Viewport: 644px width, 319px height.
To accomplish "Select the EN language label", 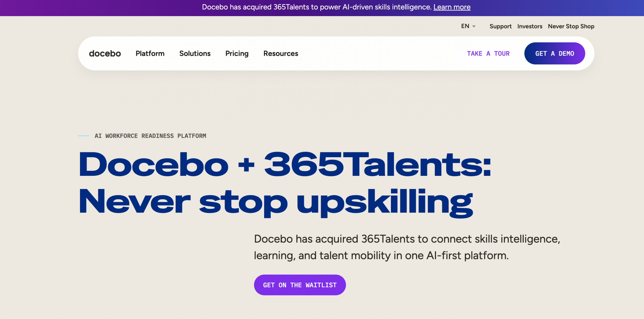I will coord(465,26).
